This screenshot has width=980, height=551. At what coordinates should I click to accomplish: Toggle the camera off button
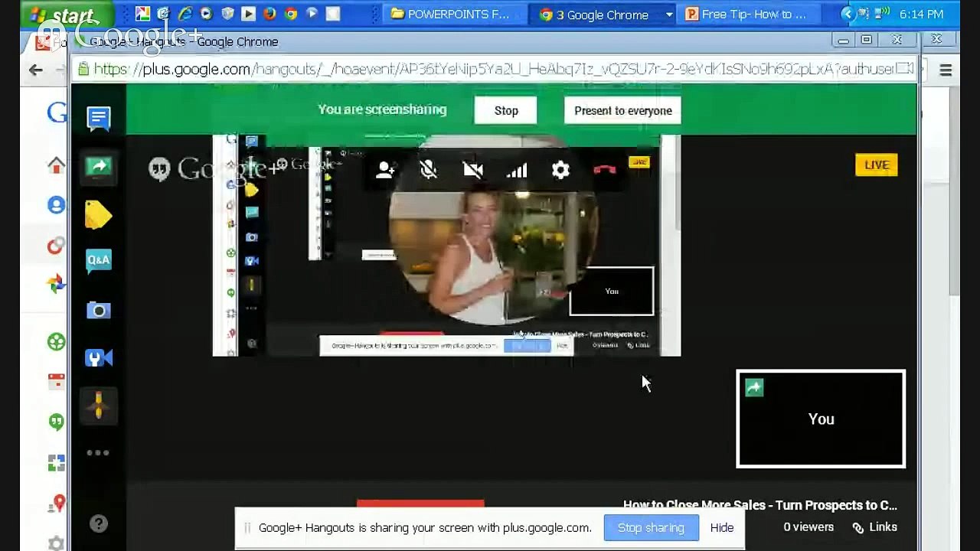click(x=473, y=170)
